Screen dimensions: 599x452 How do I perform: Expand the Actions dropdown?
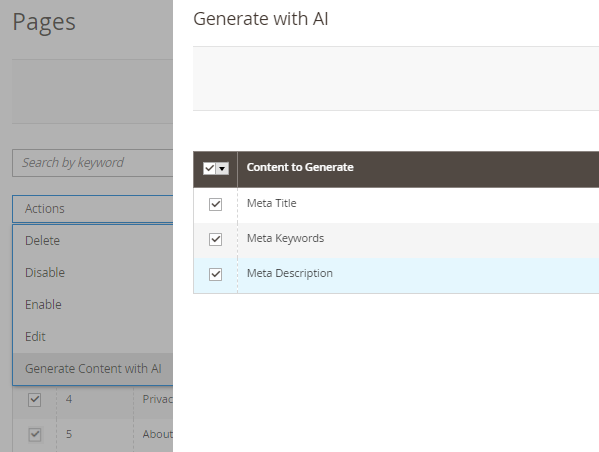[x=93, y=209]
